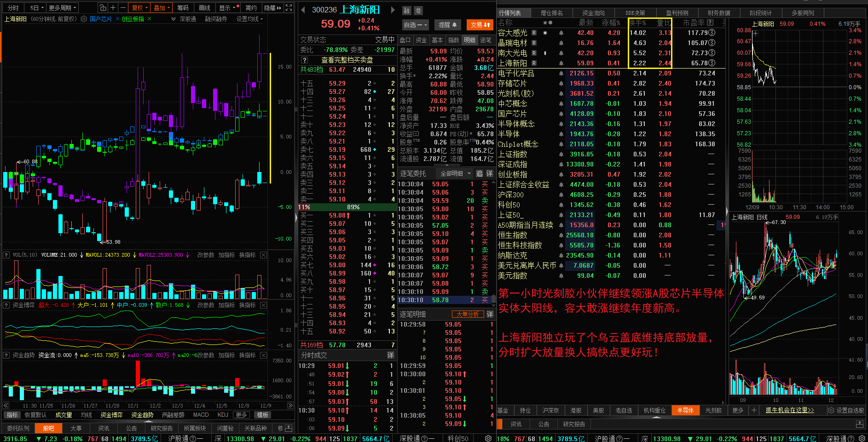
Task: Close the 资金博弈 indicator panel
Action: tap(263, 305)
